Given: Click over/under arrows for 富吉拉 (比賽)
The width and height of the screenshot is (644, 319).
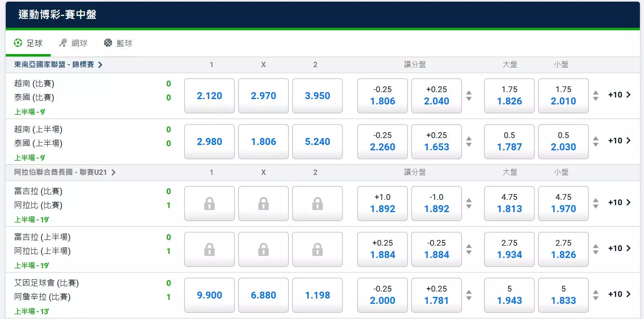Looking at the screenshot, I should (596, 204).
